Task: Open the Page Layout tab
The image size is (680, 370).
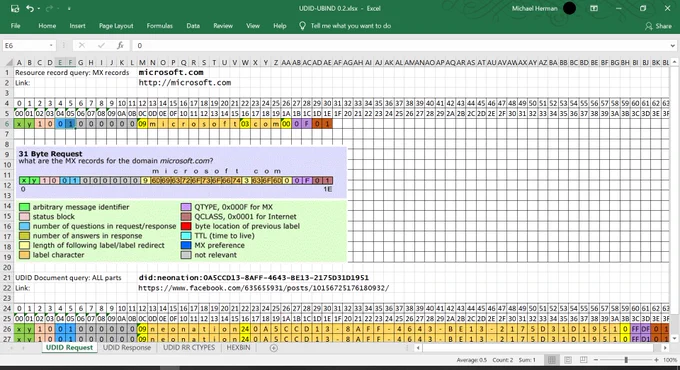Action: tap(116, 26)
